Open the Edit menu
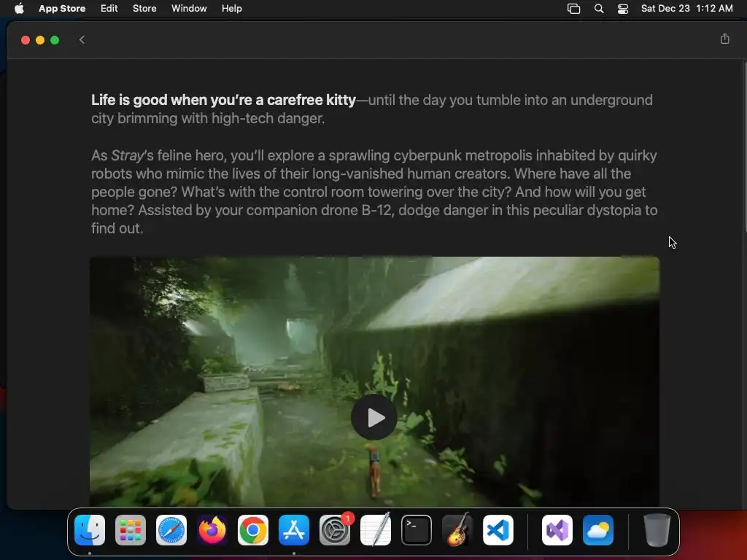The image size is (747, 560). pyautogui.click(x=109, y=9)
